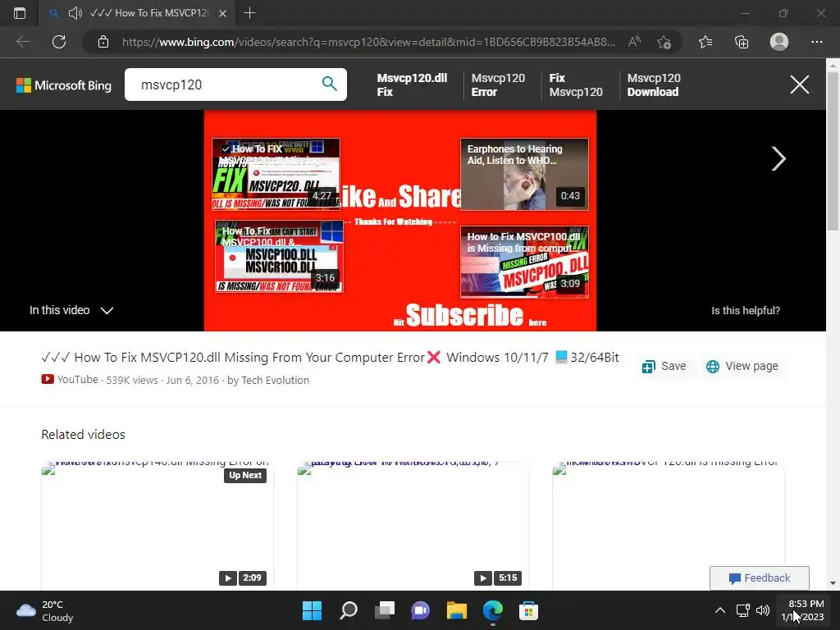Open How To FIX MSVCP120.DLL end card

[276, 174]
